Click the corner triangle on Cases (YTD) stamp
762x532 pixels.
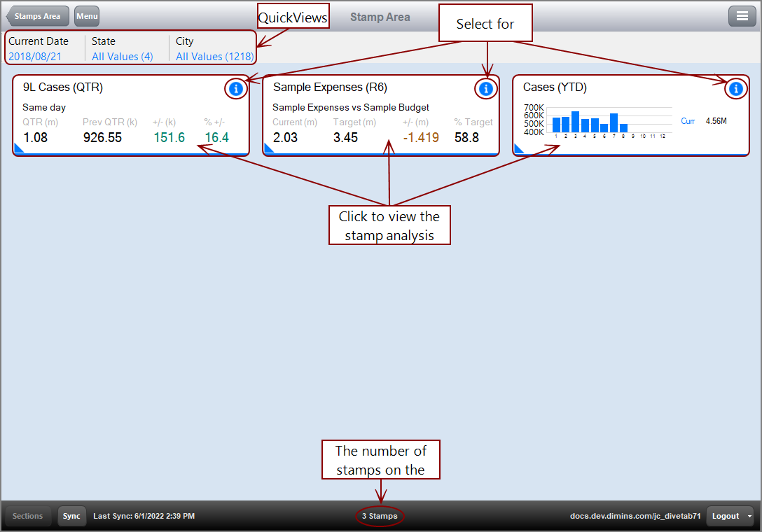[518, 148]
